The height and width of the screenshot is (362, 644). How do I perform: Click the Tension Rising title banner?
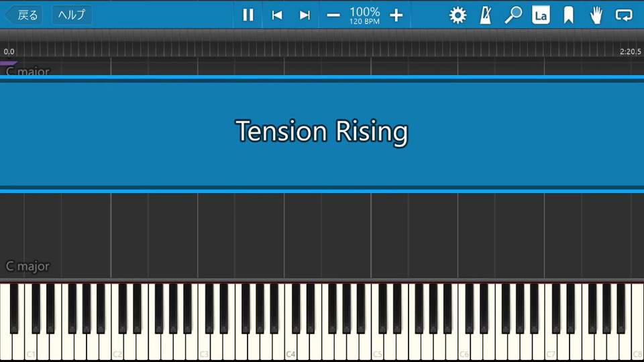point(322,134)
